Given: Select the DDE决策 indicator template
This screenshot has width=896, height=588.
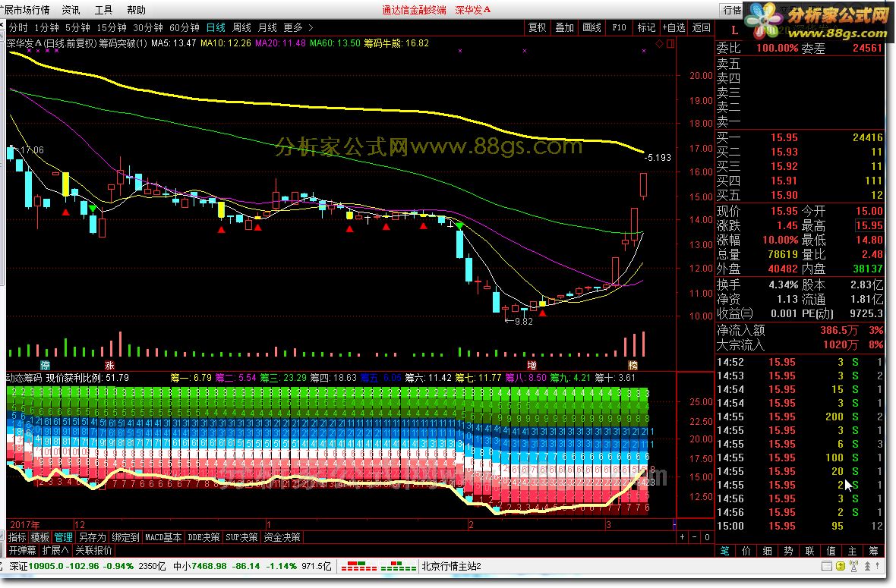Looking at the screenshot, I should click(x=204, y=537).
